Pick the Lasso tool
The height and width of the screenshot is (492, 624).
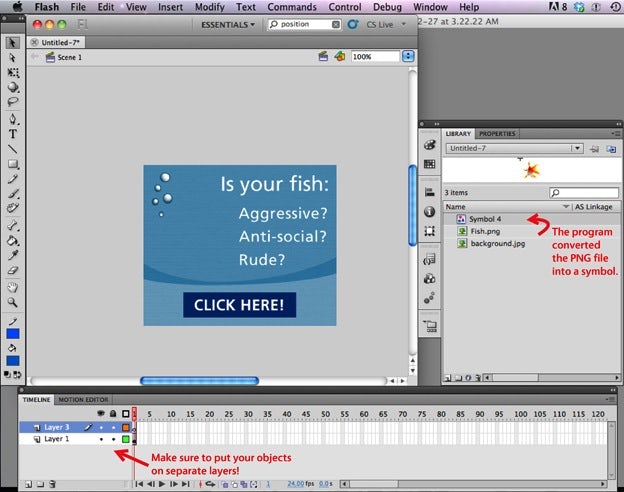click(x=13, y=102)
